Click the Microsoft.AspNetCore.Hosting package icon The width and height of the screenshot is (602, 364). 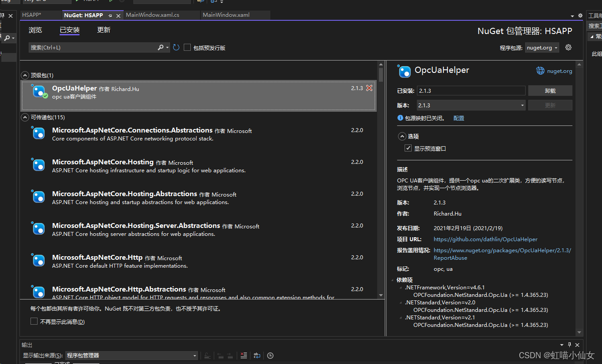pos(38,165)
